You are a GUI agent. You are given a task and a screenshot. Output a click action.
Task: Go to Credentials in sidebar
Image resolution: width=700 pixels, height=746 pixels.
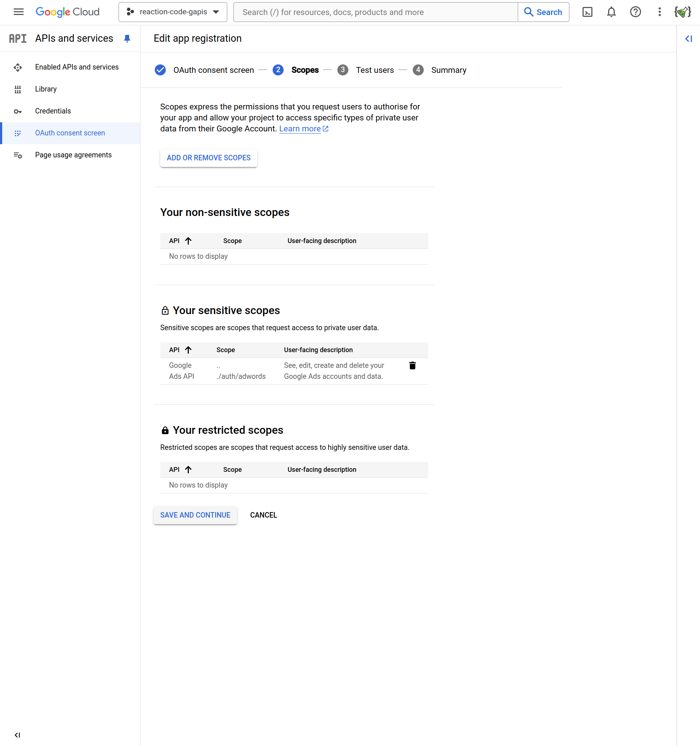click(53, 111)
